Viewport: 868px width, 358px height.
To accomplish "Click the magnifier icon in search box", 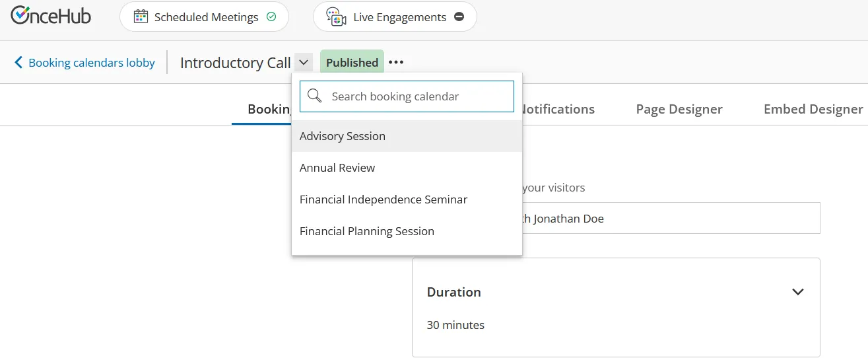I will (x=315, y=96).
